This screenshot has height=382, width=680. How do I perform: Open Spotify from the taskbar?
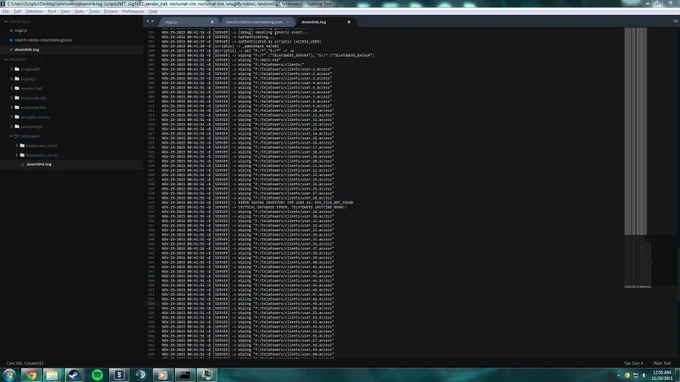tap(97, 375)
